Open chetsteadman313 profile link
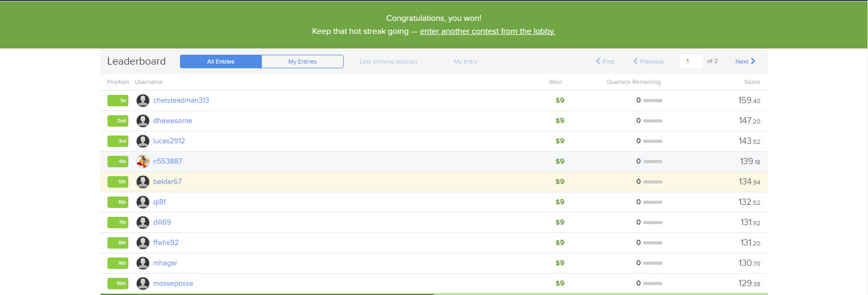868x295 pixels. [181, 101]
